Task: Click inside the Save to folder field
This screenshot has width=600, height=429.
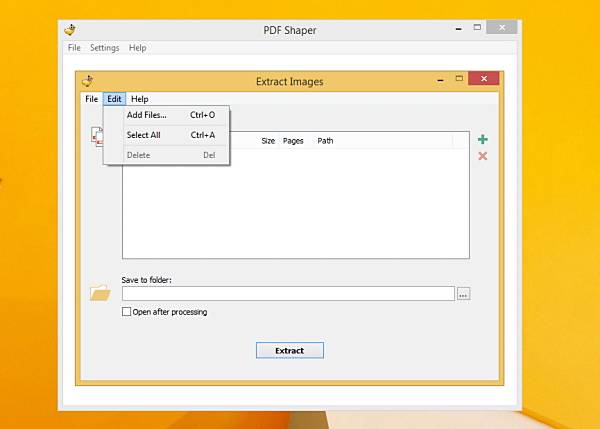Action: click(289, 294)
